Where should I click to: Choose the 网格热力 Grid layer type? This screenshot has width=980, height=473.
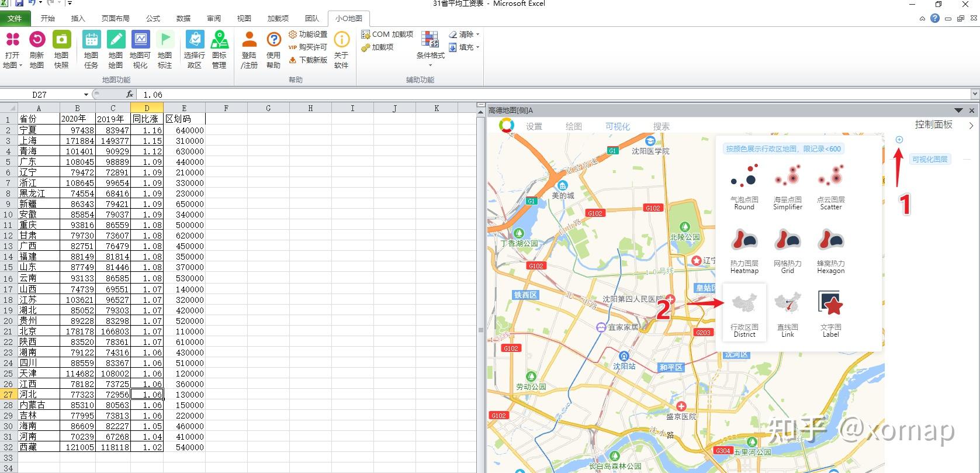pos(788,251)
